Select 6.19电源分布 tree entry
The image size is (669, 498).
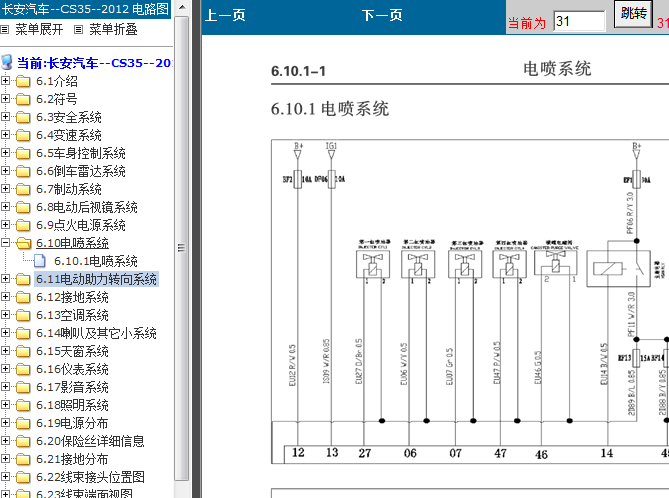pos(72,423)
